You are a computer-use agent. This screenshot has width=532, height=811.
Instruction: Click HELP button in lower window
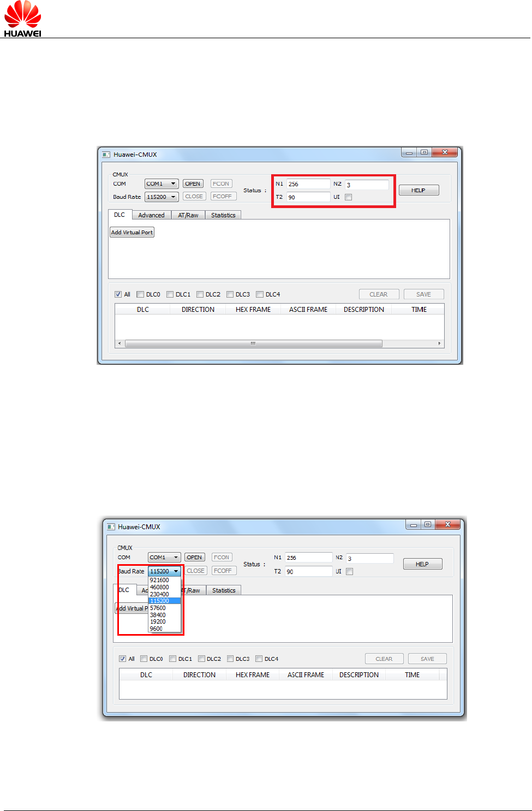[x=422, y=564]
